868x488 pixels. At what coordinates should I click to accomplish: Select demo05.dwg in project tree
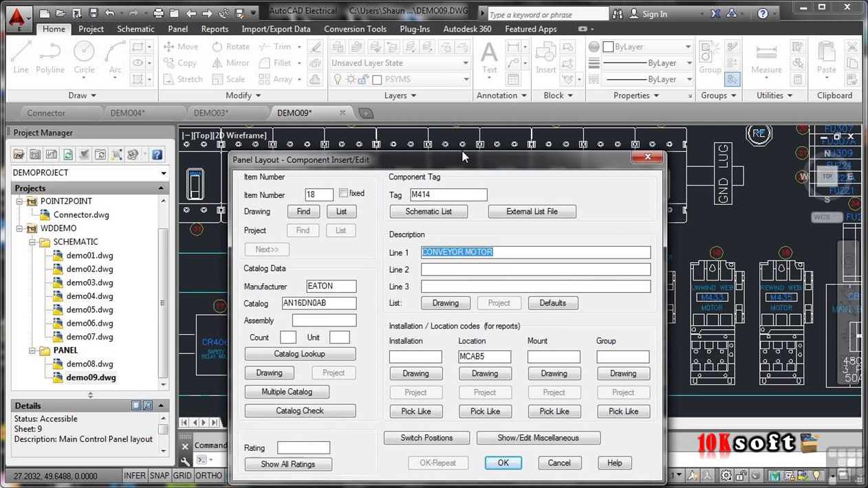point(89,310)
